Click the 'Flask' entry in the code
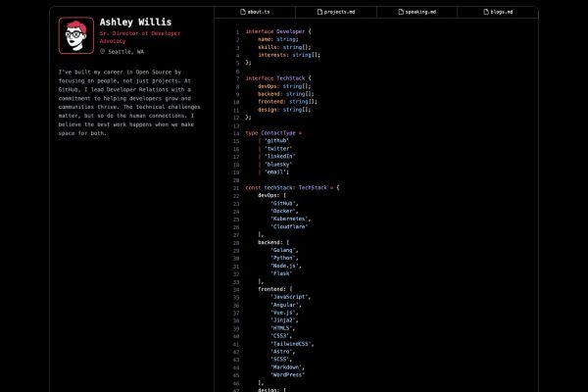The height and width of the screenshot is (392, 588). [281, 273]
